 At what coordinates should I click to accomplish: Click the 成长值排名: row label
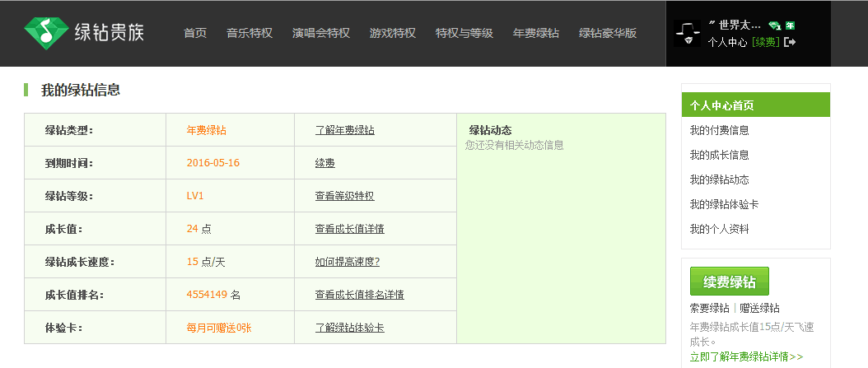(74, 295)
